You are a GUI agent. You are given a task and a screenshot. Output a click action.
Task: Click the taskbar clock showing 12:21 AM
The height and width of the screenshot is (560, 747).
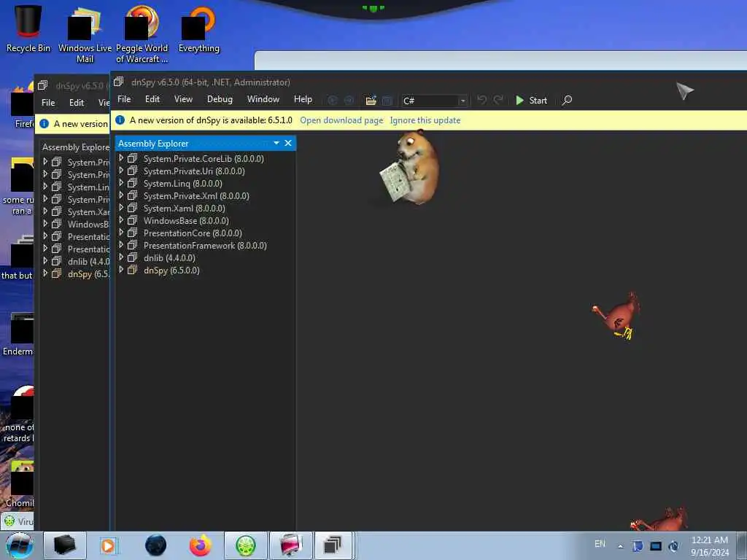click(x=710, y=545)
